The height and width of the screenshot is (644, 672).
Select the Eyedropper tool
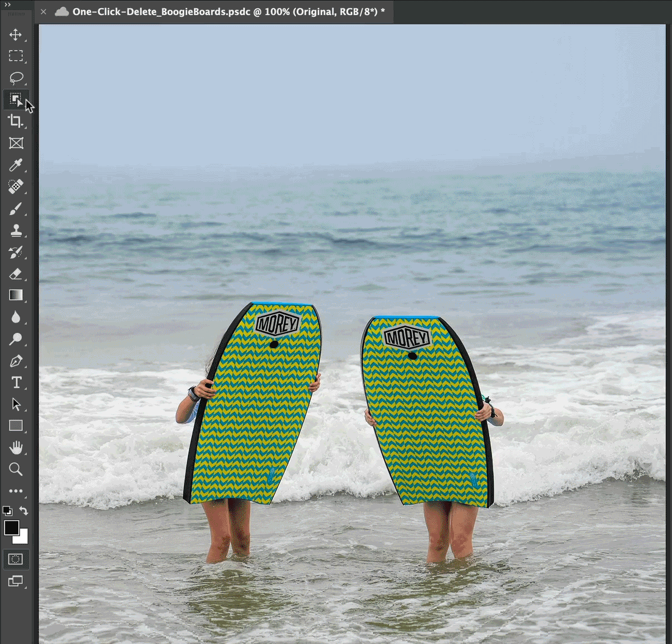(16, 164)
